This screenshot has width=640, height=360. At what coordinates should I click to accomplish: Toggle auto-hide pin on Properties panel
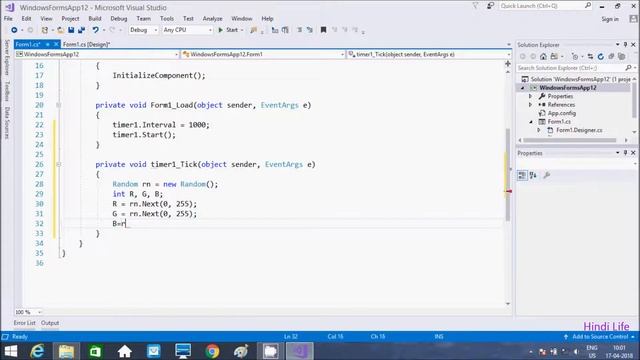(625, 153)
